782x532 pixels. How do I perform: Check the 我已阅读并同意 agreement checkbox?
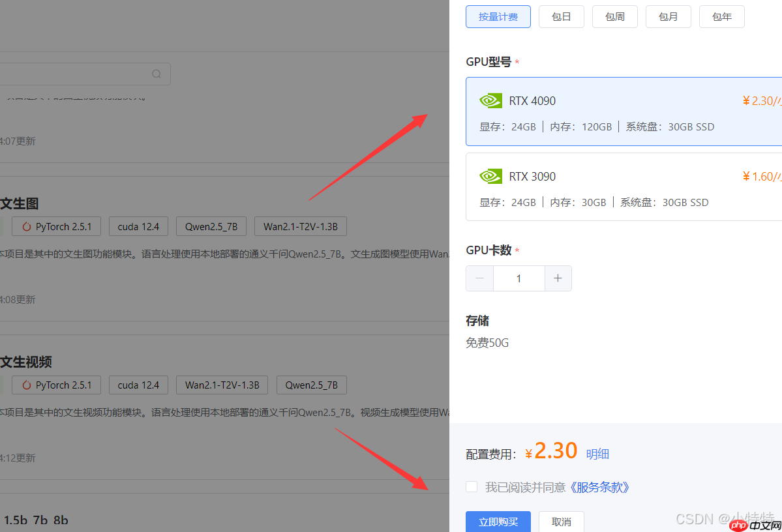(x=472, y=486)
